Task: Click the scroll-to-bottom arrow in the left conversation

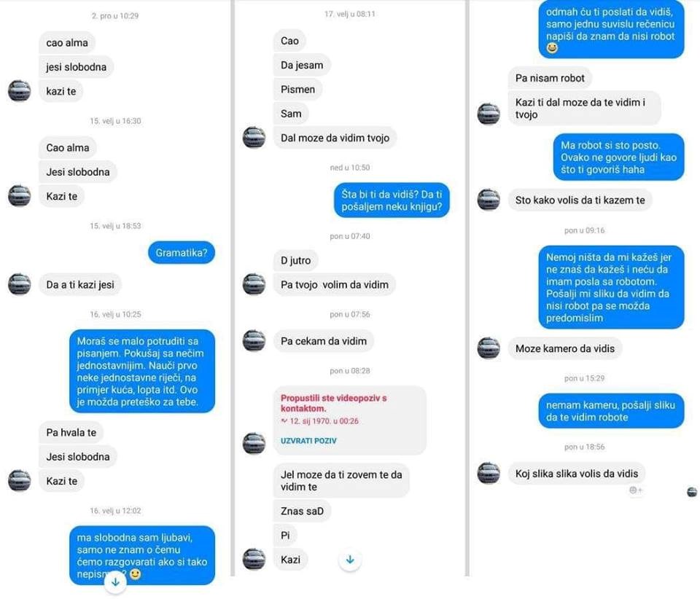Action: pos(114,582)
